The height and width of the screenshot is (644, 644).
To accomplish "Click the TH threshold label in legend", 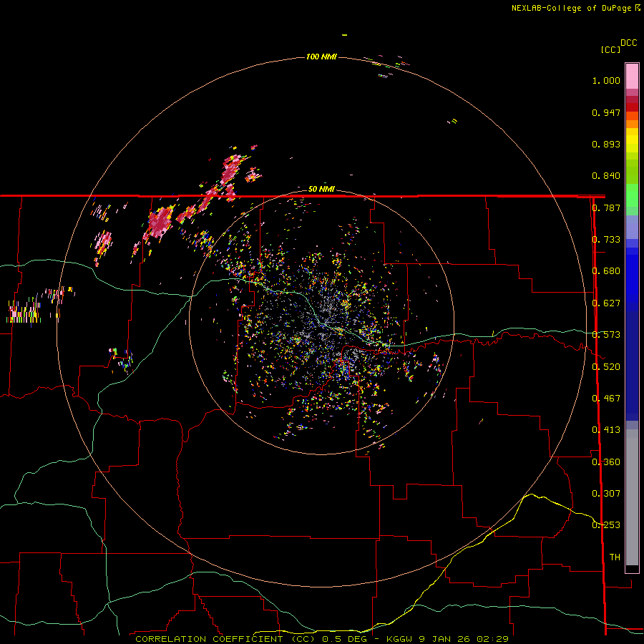I will point(615,557).
